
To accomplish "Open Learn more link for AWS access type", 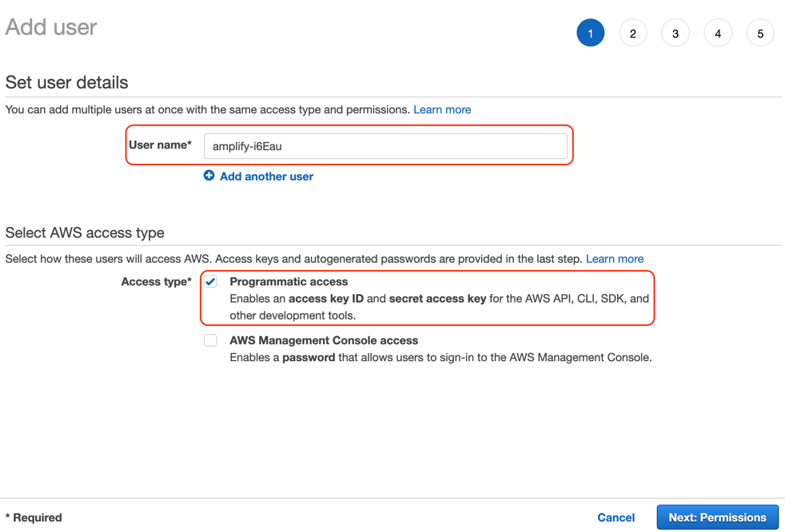I will (x=615, y=259).
